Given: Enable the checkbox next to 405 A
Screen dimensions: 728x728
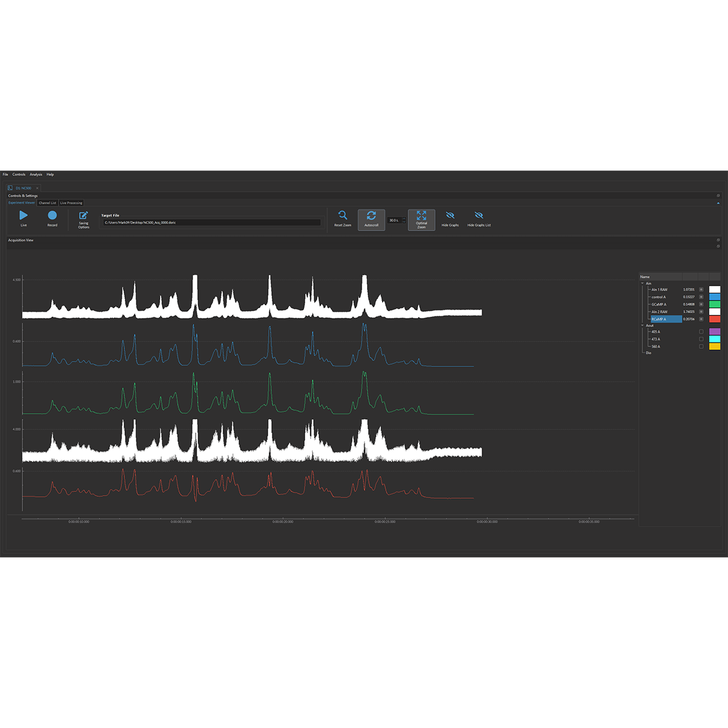Looking at the screenshot, I should pos(701,332).
